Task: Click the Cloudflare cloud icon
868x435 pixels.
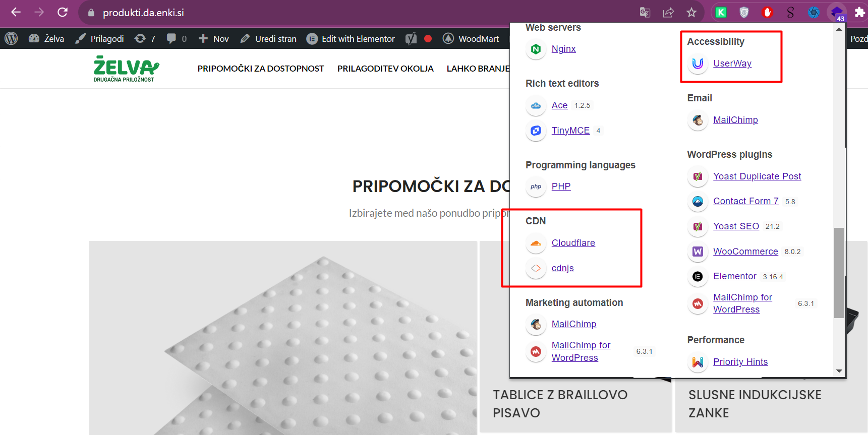Action: pos(536,243)
